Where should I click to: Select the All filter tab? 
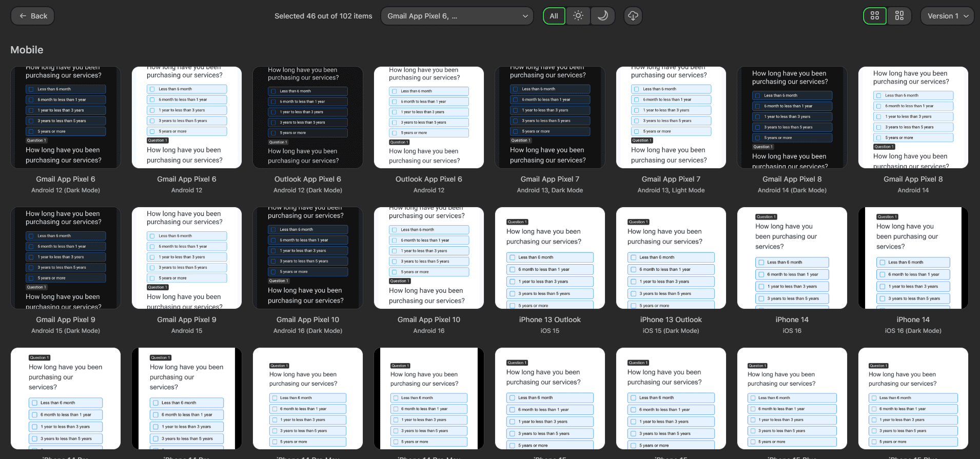click(554, 16)
